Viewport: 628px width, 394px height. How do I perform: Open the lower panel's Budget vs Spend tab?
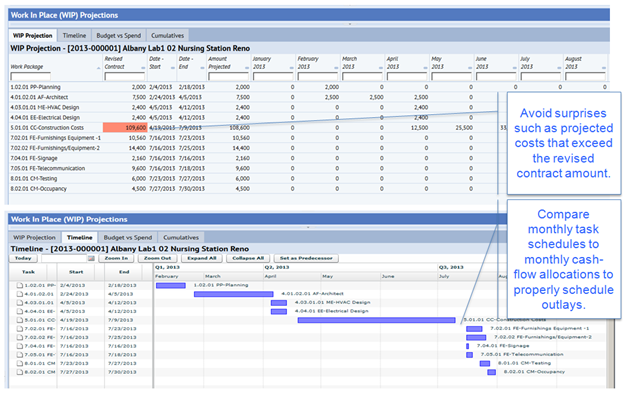click(127, 237)
